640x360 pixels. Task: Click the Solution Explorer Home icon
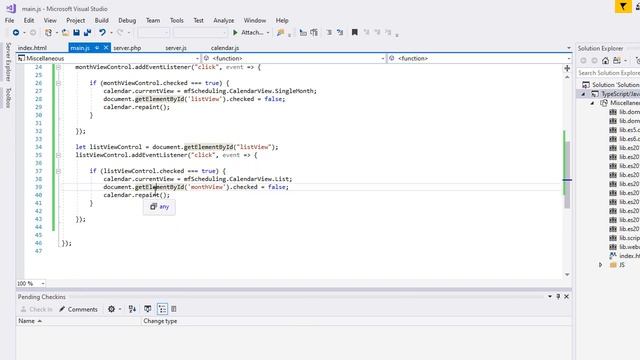605,60
